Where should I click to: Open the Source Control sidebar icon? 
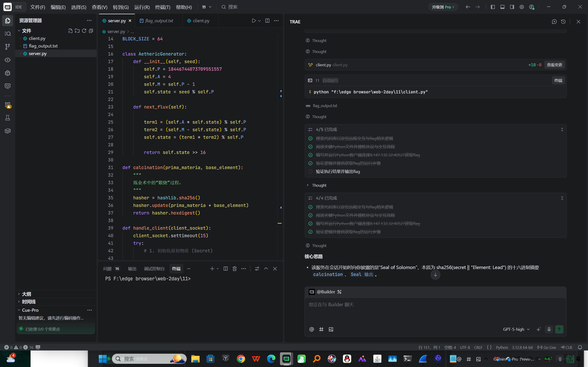(x=8, y=47)
